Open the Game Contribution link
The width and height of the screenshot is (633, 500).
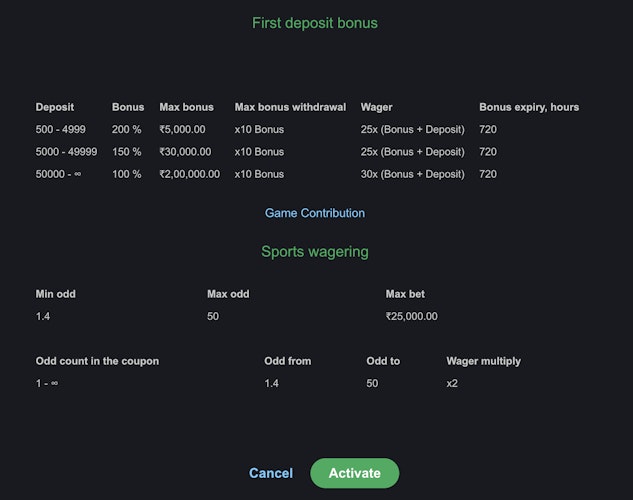[315, 213]
